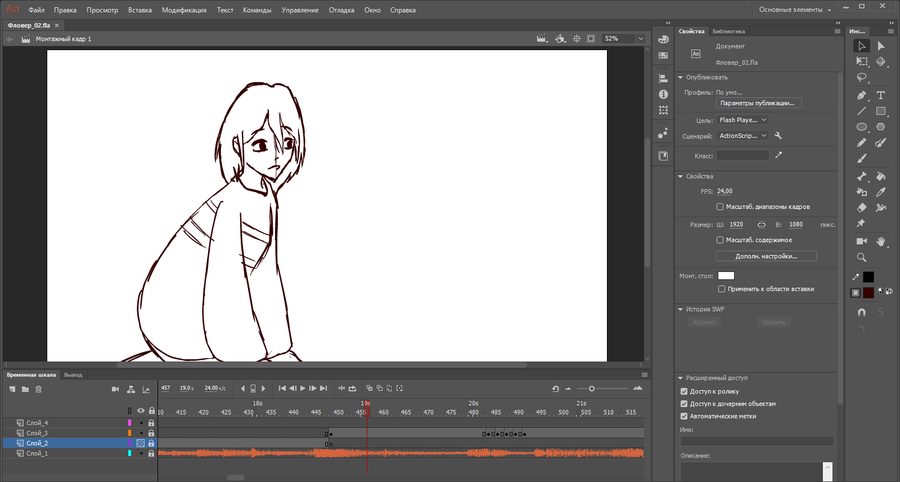Enable Применить к области вставки checkbox
Viewport: 900px width, 482px height.
(x=721, y=289)
